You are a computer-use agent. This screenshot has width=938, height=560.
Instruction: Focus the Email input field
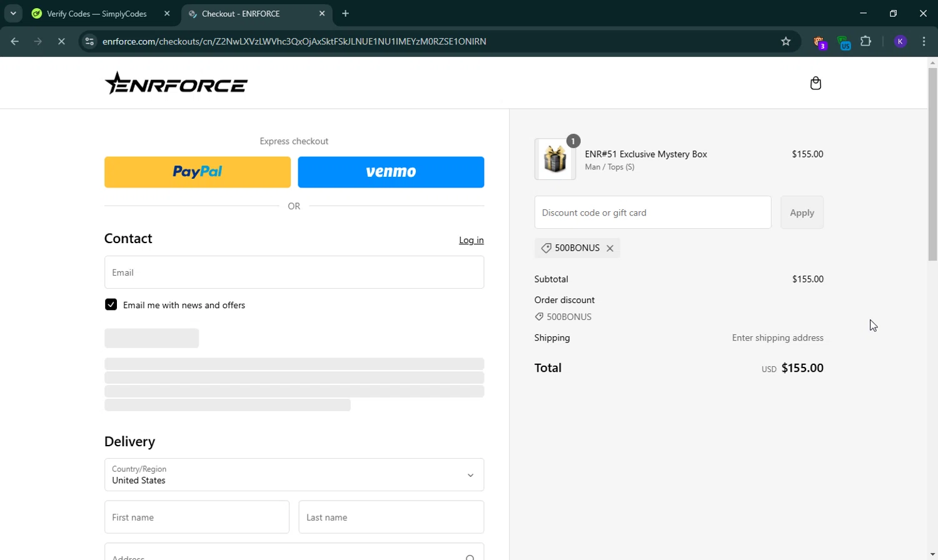click(x=294, y=272)
